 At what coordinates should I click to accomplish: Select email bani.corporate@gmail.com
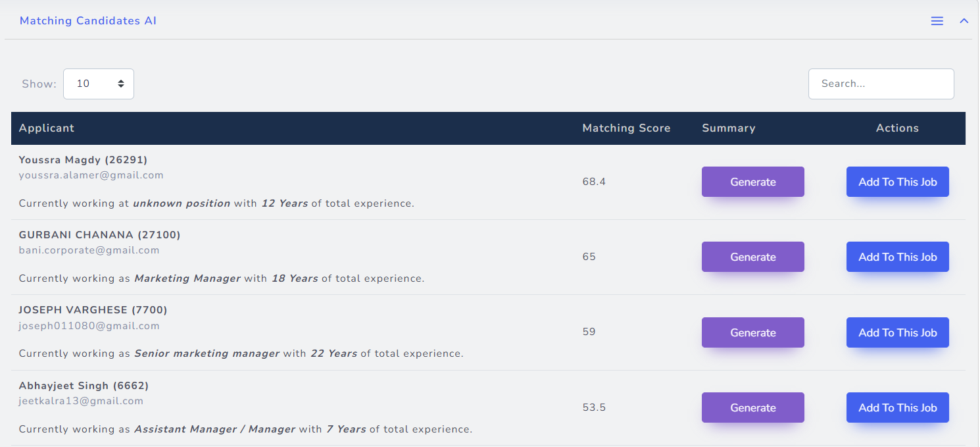click(x=89, y=250)
